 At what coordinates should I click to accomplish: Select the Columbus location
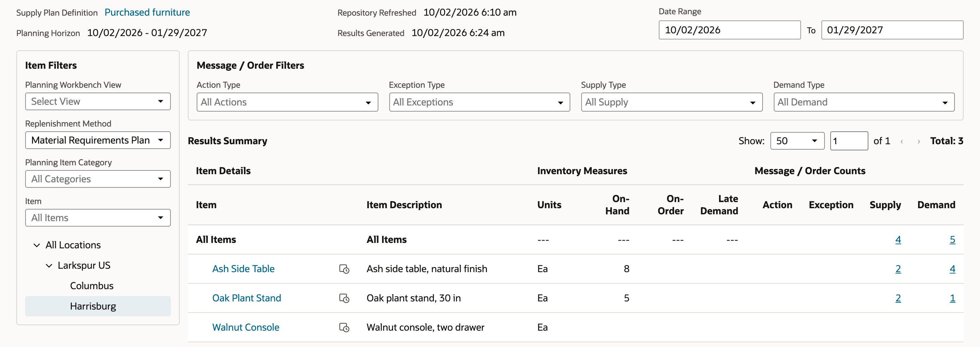92,286
